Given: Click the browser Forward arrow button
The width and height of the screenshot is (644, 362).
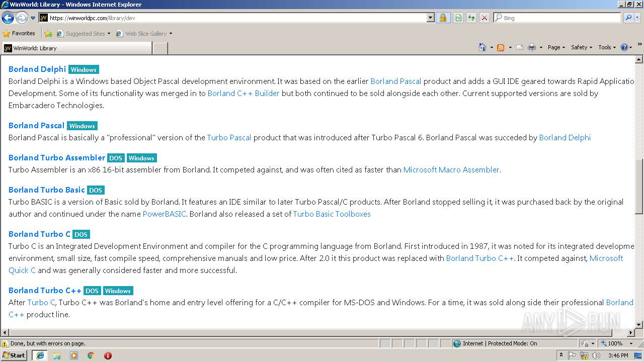Looking at the screenshot, I should coord(22,18).
